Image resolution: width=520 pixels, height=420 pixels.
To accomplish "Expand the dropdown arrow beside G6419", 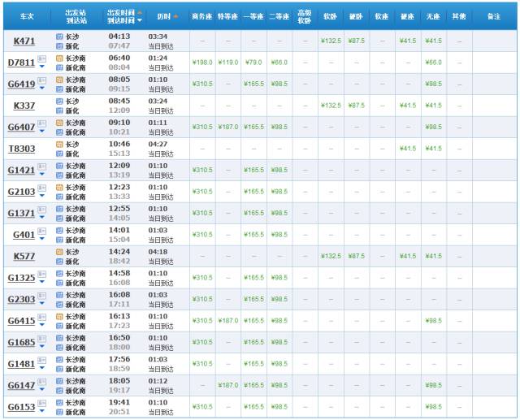I will 41,89.
